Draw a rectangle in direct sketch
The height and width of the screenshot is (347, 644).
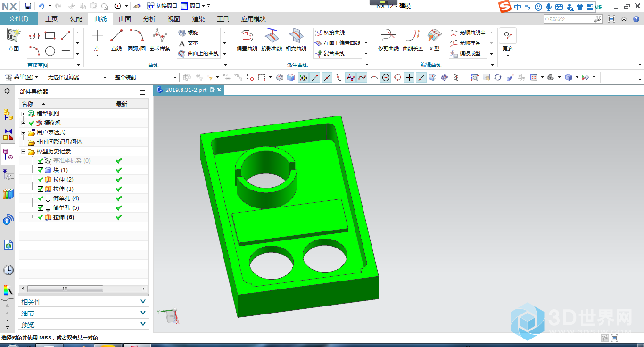tap(50, 35)
